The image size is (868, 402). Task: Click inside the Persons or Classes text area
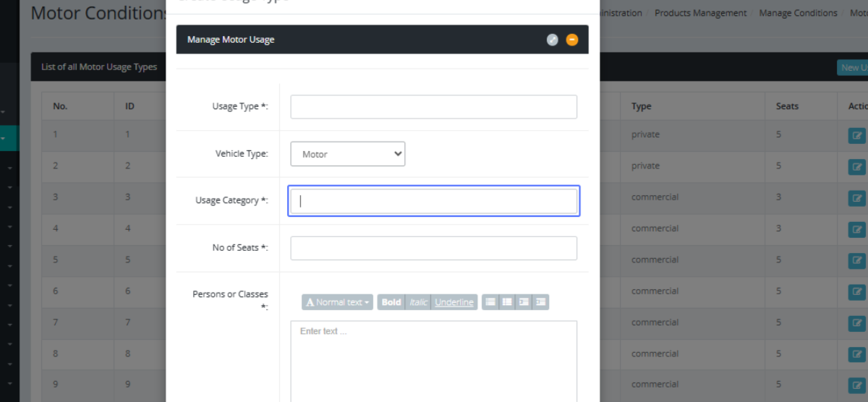tap(433, 362)
